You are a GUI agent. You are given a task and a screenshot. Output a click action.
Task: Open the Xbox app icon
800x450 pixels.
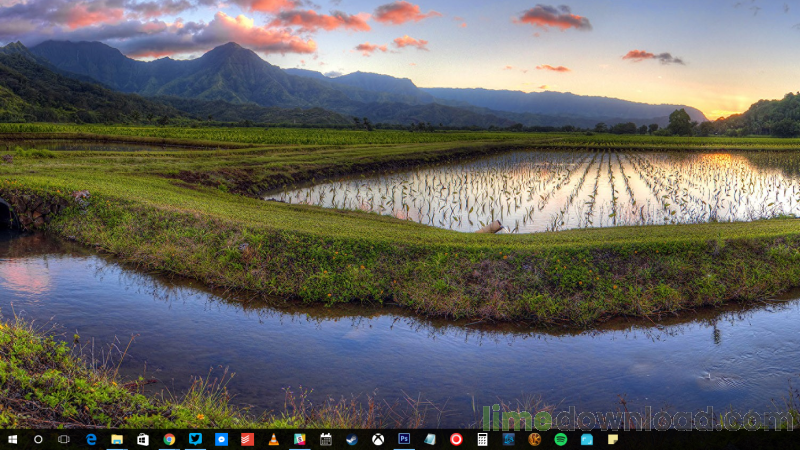coord(378,439)
